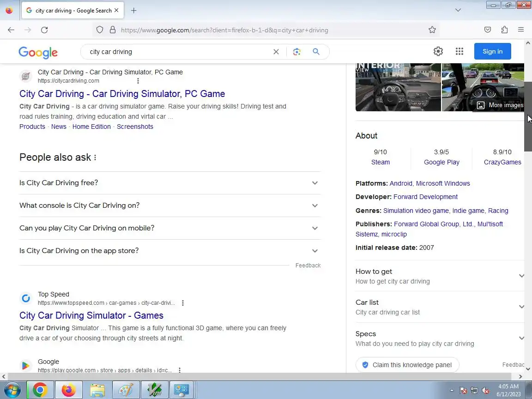This screenshot has height=399, width=532.
Task: Click the Indie game genre link
Action: pos(468,211)
